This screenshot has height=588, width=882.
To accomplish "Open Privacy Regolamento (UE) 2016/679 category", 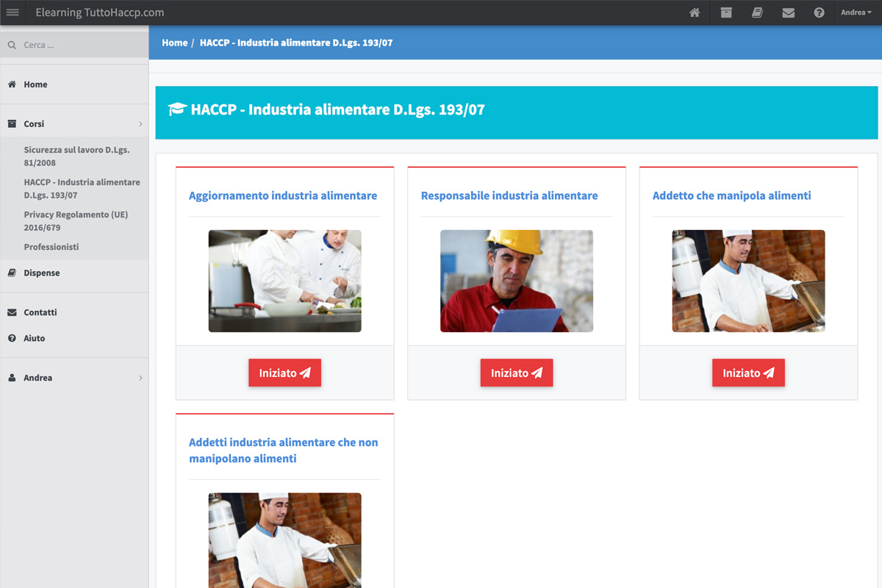I will pyautogui.click(x=76, y=221).
